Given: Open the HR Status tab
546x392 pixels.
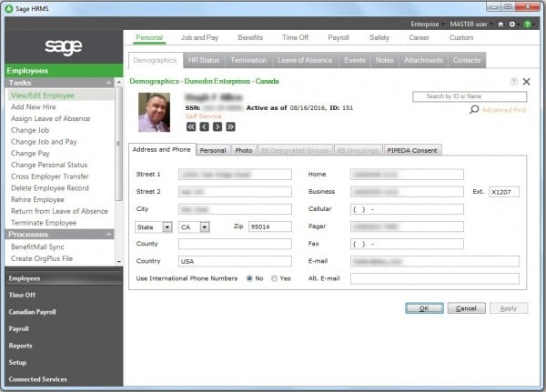Looking at the screenshot, I should click(203, 60).
